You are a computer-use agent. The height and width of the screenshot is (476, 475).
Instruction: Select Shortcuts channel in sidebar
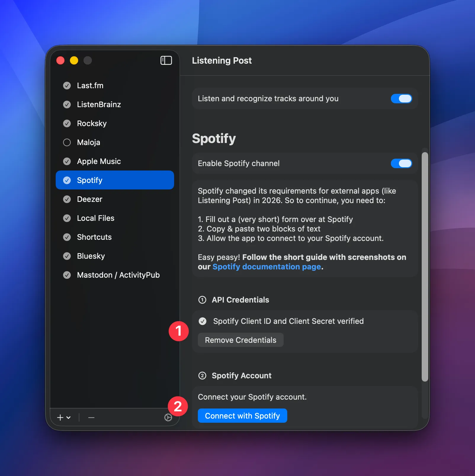(94, 237)
